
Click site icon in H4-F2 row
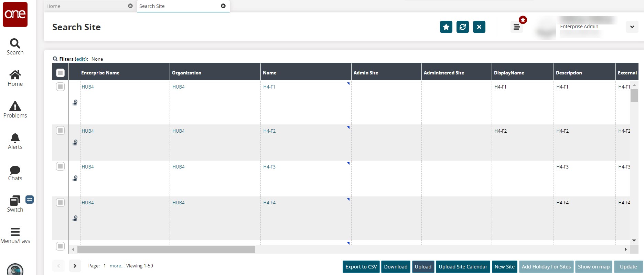coord(75,142)
